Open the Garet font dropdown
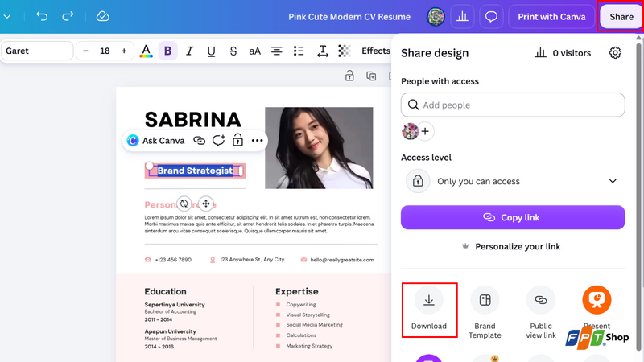 [x=37, y=51]
